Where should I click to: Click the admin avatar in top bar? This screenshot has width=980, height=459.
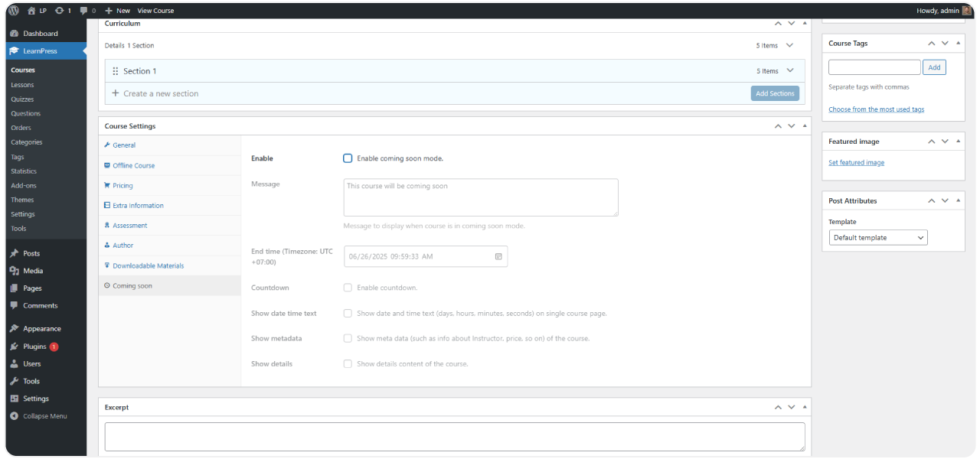click(x=966, y=11)
